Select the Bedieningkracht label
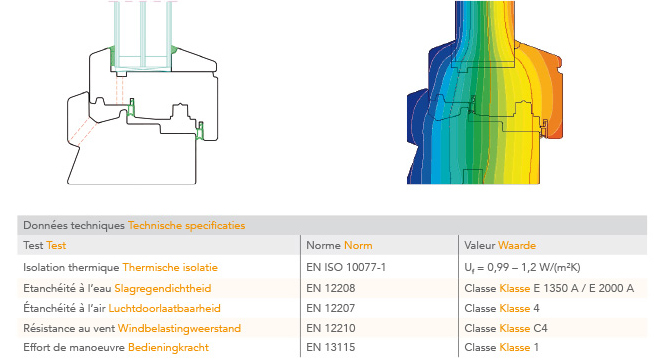 click(x=168, y=347)
